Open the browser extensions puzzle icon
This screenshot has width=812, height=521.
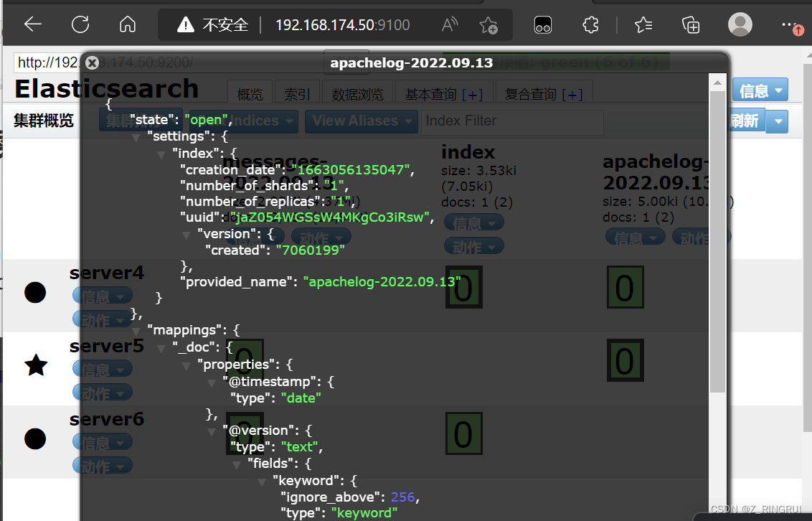coord(590,24)
